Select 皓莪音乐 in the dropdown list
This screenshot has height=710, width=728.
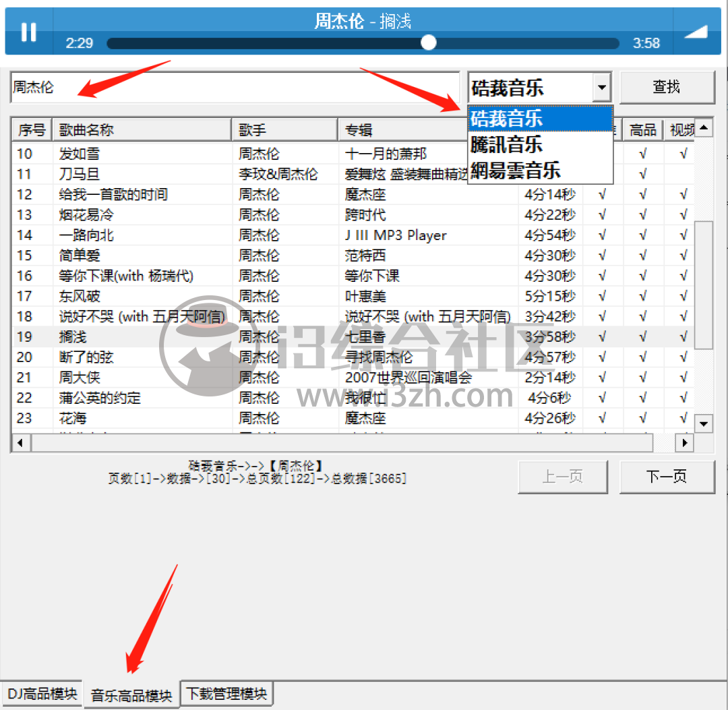pos(541,119)
